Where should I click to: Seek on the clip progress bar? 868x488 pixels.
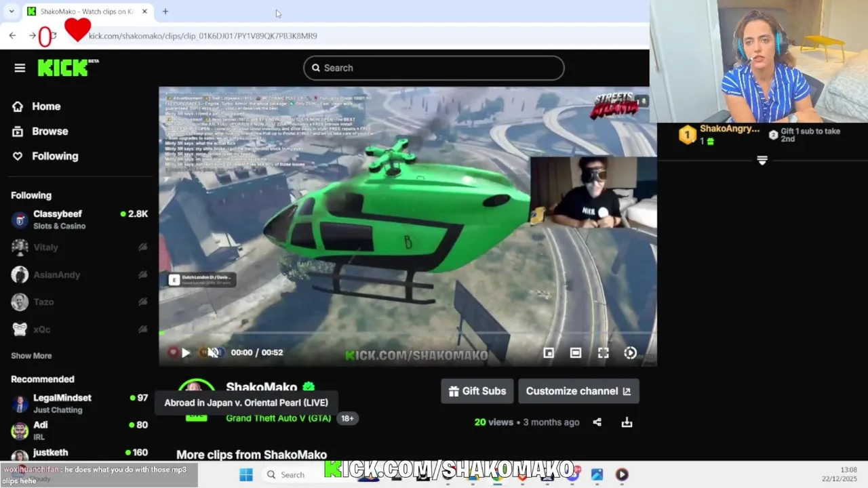coord(408,333)
